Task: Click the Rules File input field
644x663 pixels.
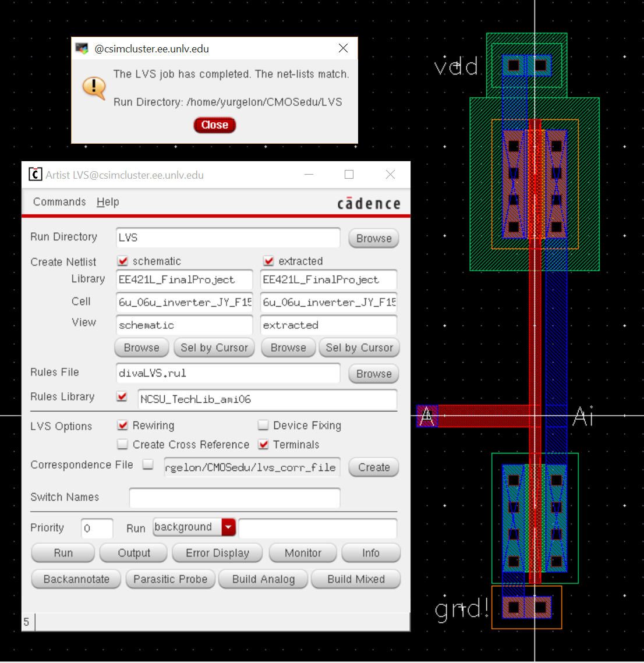Action: click(x=228, y=373)
